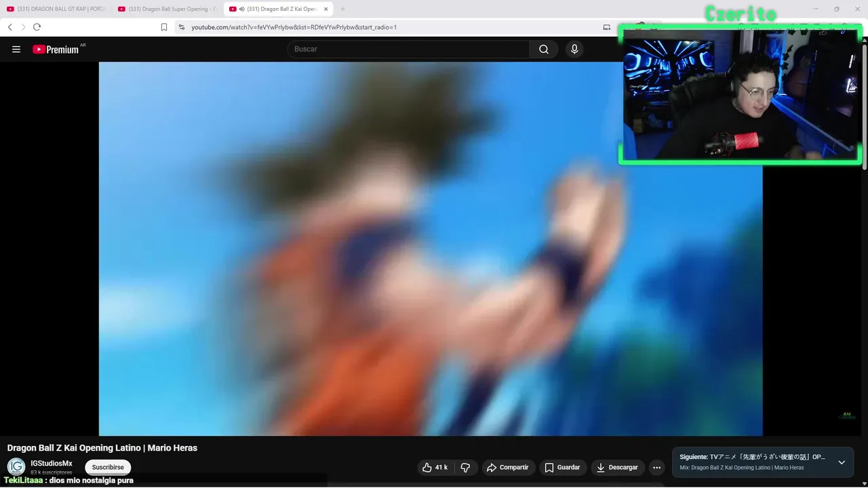
Task: Expand the Siguiente mix playlist panel
Action: [842, 462]
